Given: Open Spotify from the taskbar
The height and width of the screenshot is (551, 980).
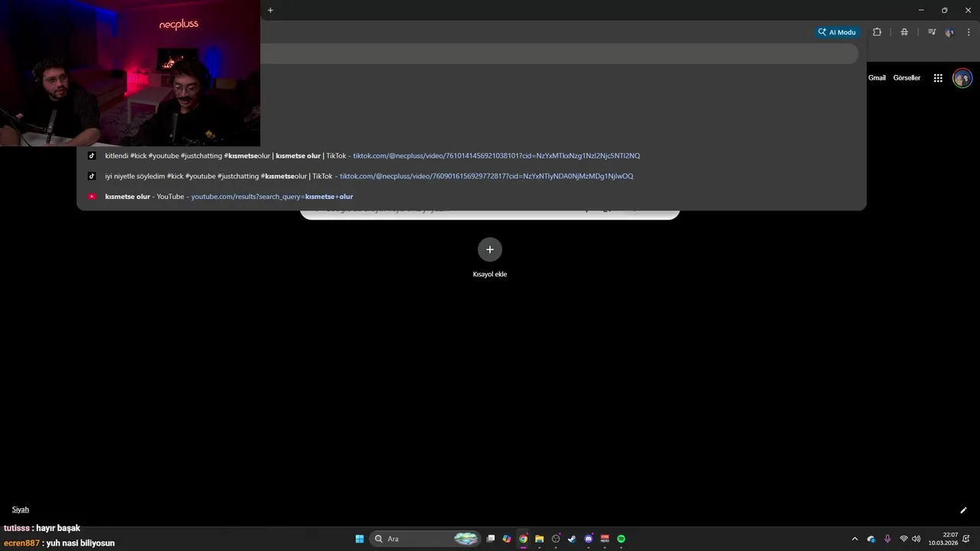Looking at the screenshot, I should 621,539.
